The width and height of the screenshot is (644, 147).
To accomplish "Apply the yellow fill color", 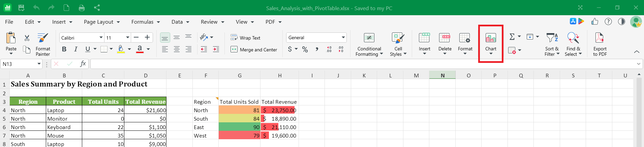I will (121, 49).
